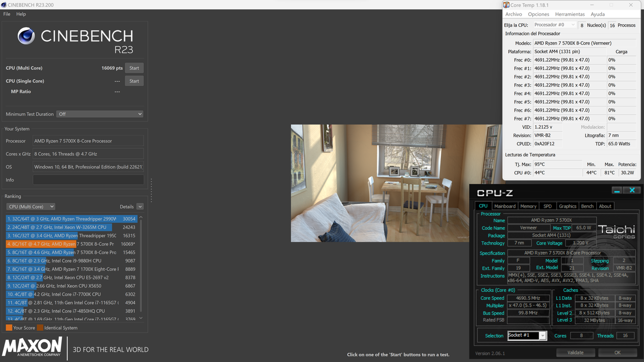Click the Tj. Max 95°C value
This screenshot has height=362, width=644.
tap(556, 164)
